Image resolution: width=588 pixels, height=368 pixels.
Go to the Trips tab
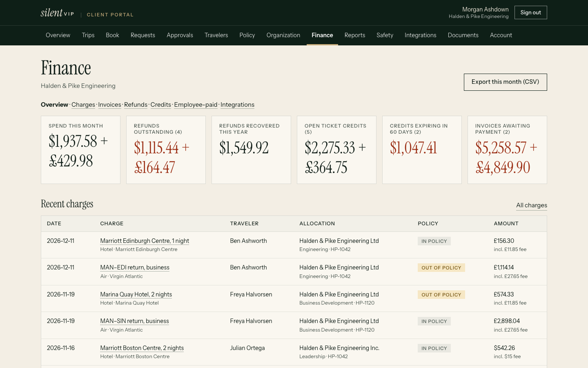tap(88, 35)
